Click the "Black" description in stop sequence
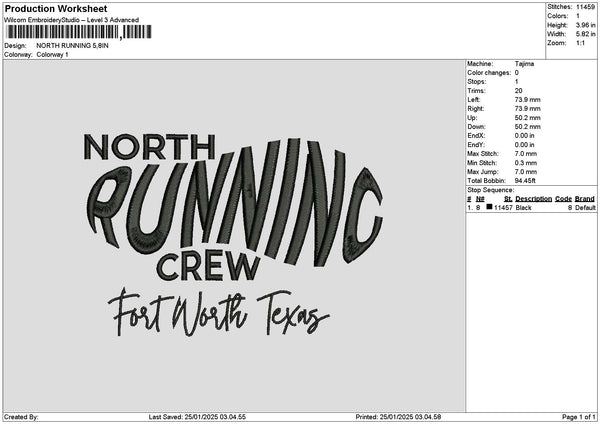 click(x=523, y=208)
